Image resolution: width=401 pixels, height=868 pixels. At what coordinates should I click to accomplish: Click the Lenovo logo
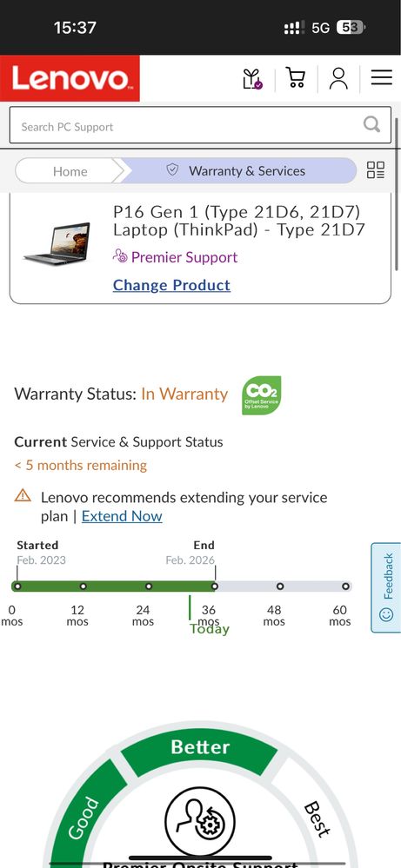click(70, 78)
